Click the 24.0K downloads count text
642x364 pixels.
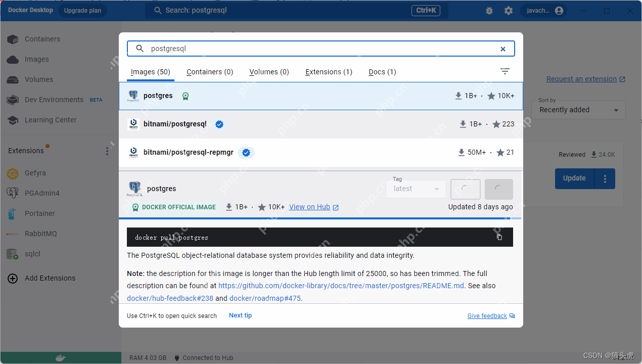[607, 155]
